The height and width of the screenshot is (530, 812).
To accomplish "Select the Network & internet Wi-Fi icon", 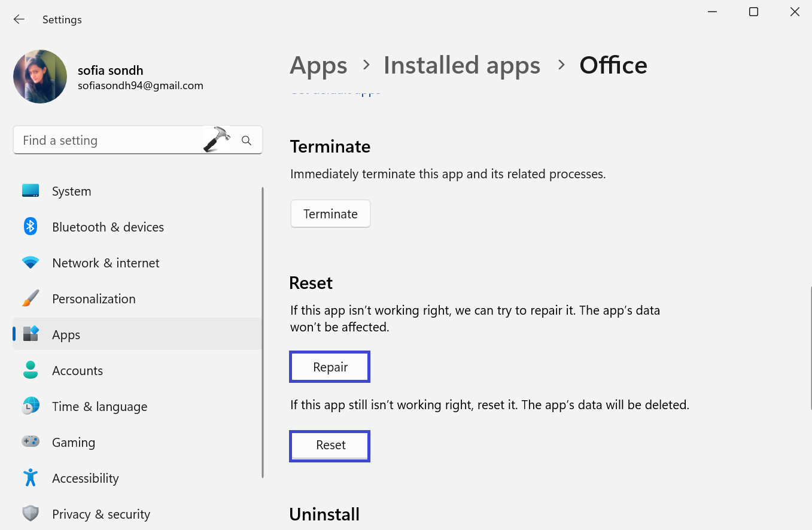I will [x=31, y=263].
